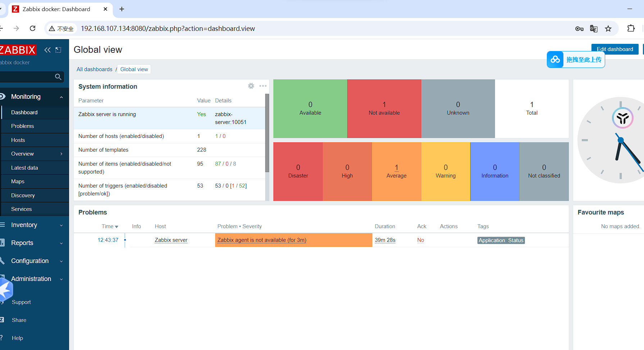Collapse the Zabbix sidebar with the double-chevron icon

47,50
